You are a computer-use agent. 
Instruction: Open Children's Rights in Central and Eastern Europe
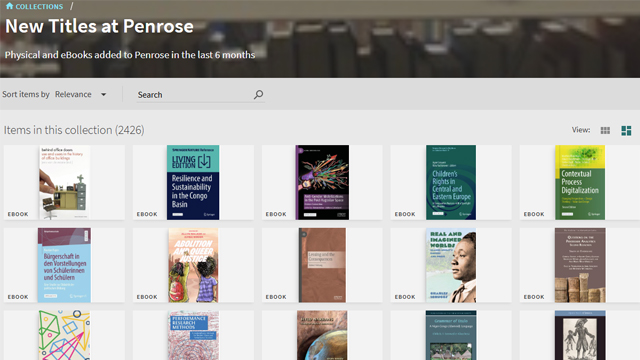451,182
